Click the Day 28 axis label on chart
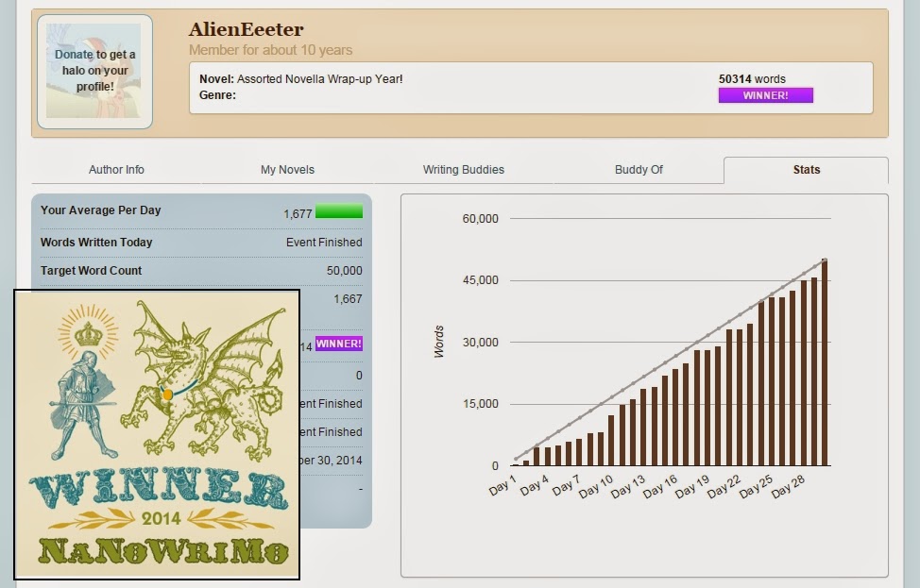 788,487
